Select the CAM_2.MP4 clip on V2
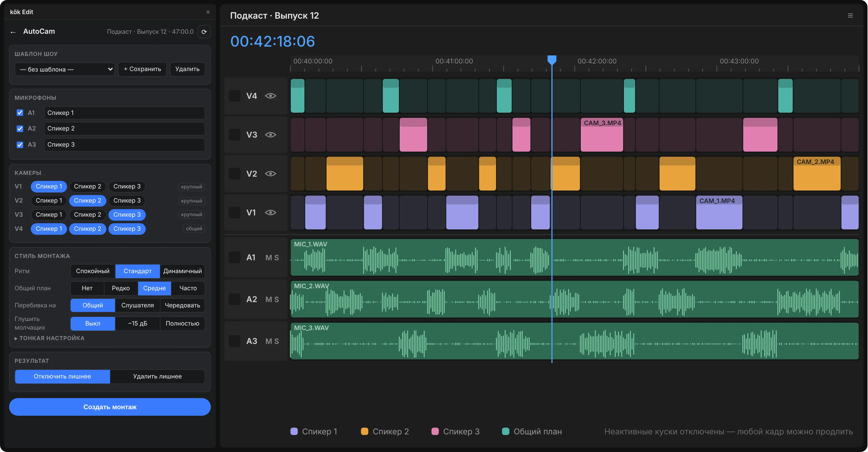868x452 pixels. [x=817, y=174]
